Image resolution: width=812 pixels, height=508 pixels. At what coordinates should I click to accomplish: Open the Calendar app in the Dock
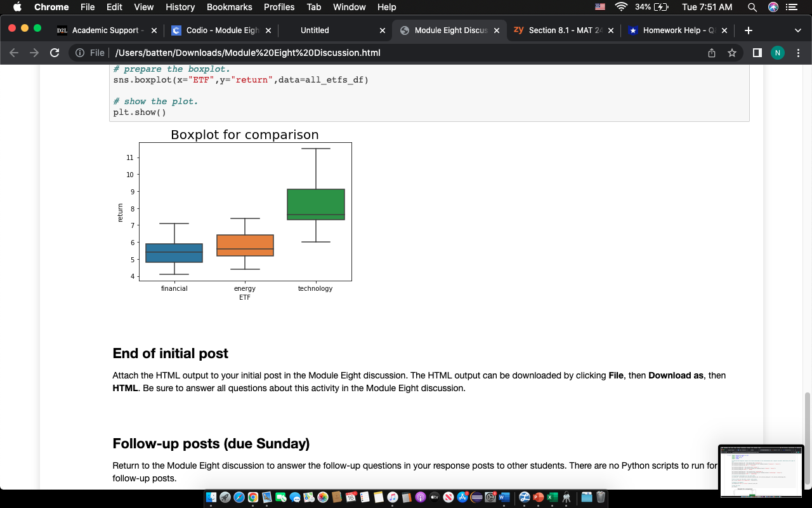pyautogui.click(x=350, y=498)
